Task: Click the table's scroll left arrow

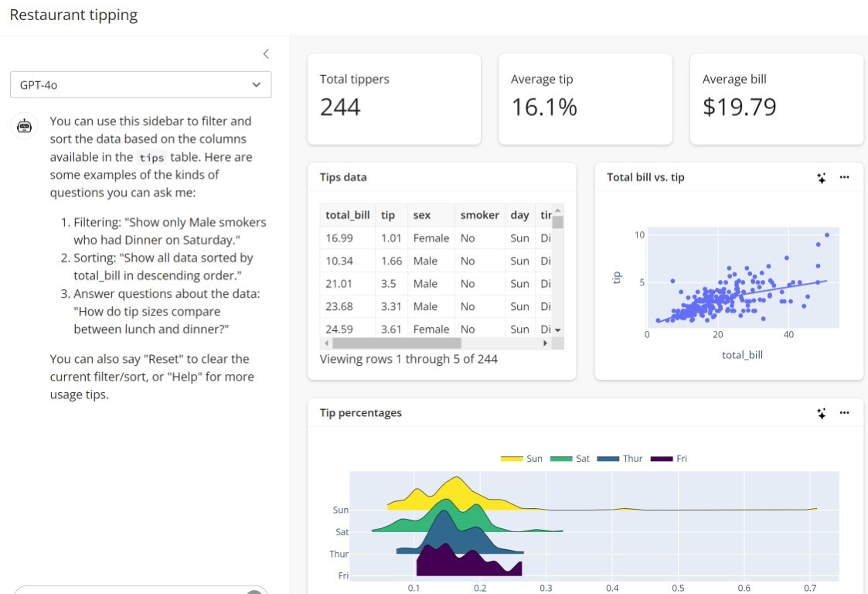Action: pos(326,343)
